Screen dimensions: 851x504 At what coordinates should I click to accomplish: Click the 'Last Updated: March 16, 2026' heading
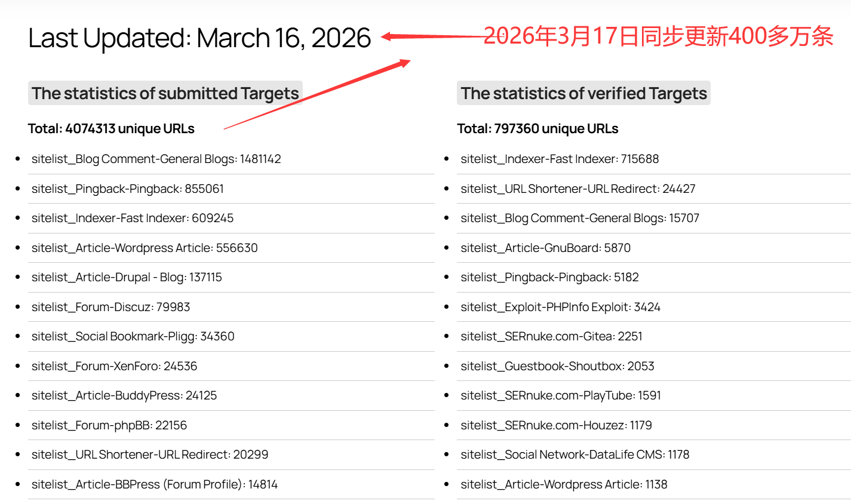199,38
